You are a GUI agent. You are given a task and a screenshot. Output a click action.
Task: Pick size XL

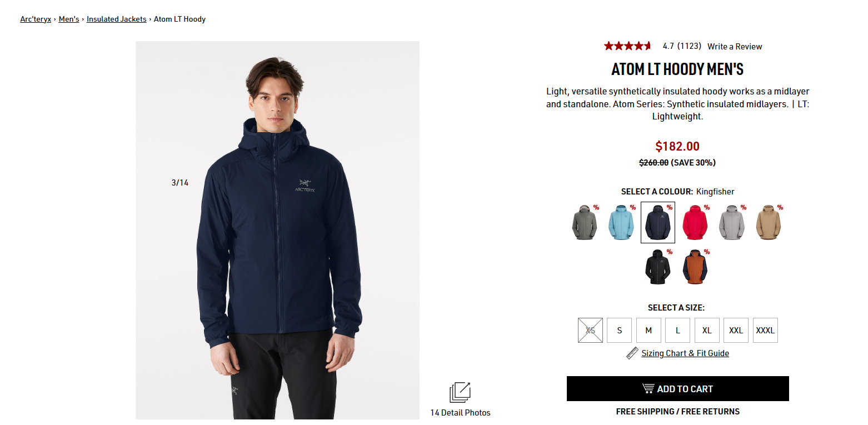(707, 330)
